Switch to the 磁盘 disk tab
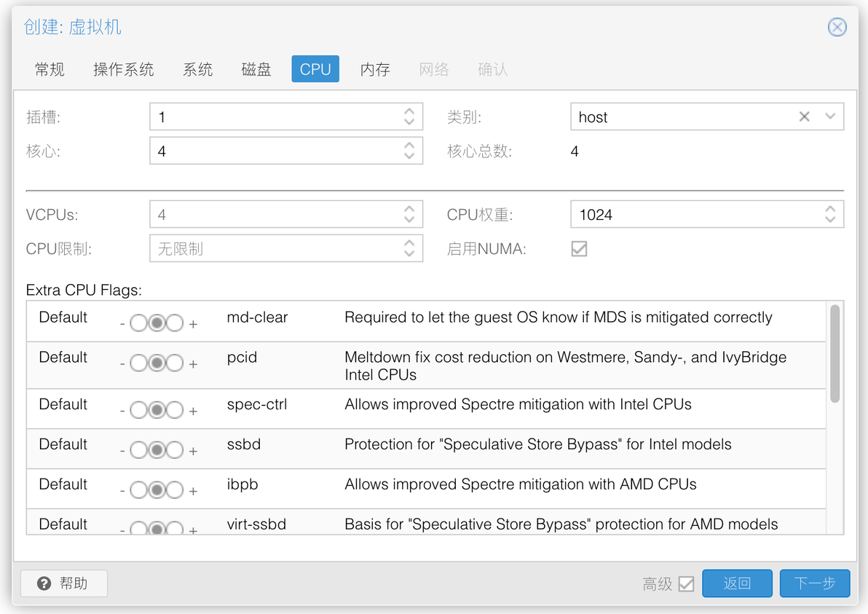Image resolution: width=868 pixels, height=614 pixels. pyautogui.click(x=256, y=69)
